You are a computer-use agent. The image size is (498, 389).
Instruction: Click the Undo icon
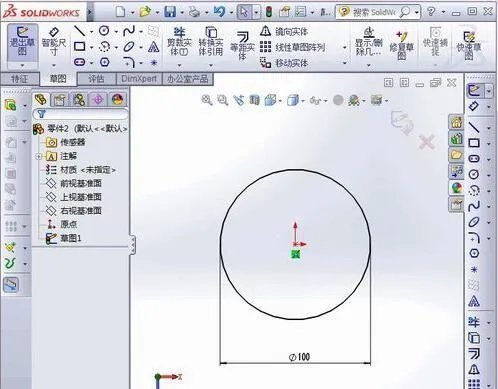click(219, 12)
